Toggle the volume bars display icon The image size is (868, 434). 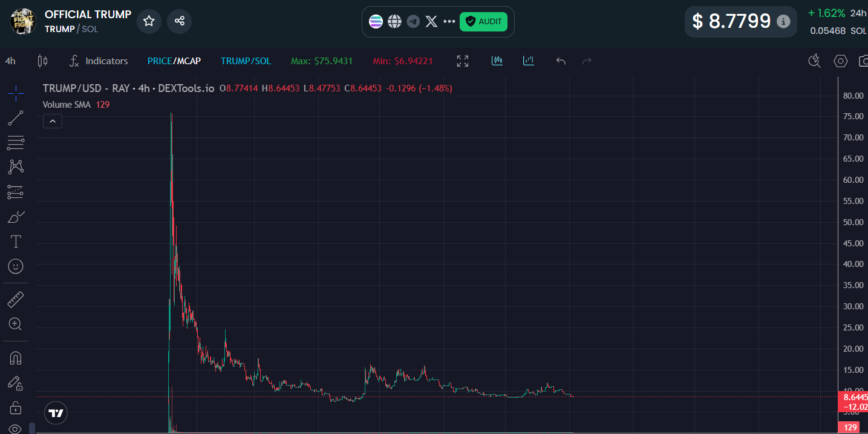pyautogui.click(x=529, y=61)
